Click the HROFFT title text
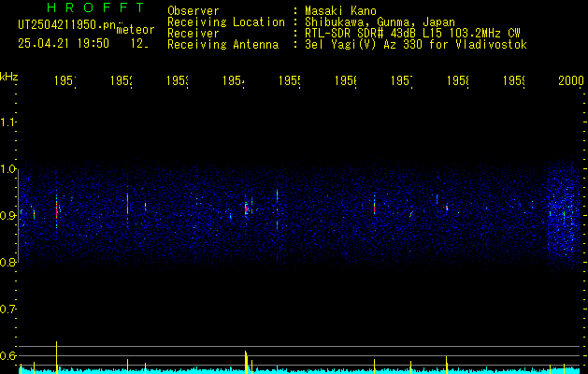Viewport: 588px width, 374px height. click(96, 7)
